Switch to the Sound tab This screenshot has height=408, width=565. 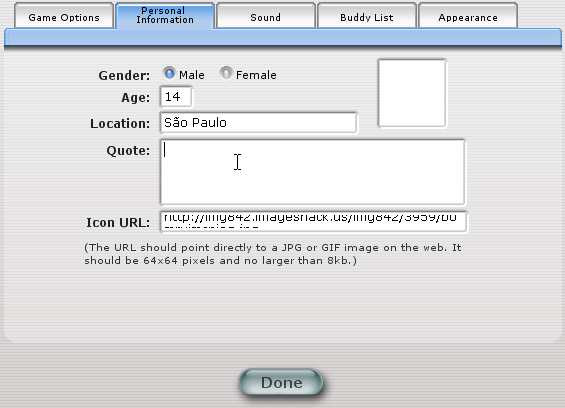point(266,16)
